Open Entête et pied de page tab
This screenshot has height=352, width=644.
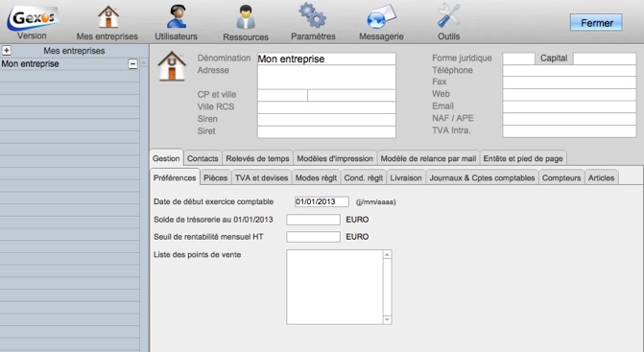[x=523, y=158]
